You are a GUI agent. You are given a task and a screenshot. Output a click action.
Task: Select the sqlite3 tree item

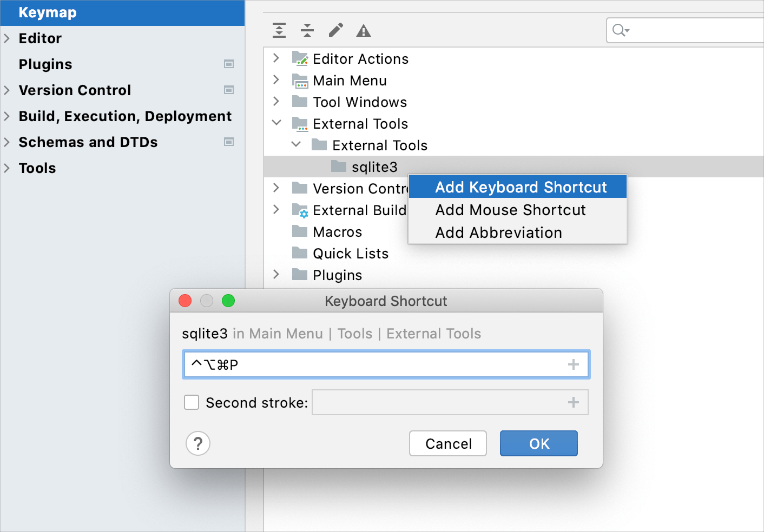(x=376, y=167)
